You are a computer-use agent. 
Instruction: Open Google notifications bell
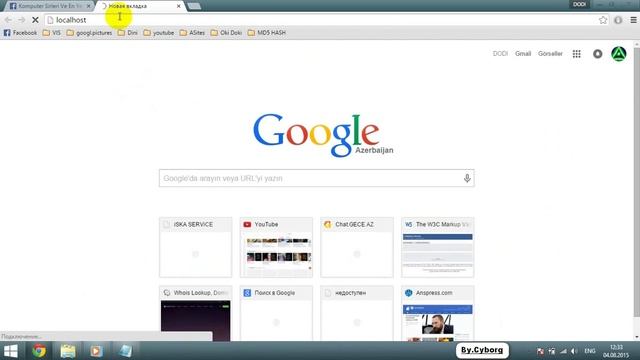pyautogui.click(x=598, y=54)
